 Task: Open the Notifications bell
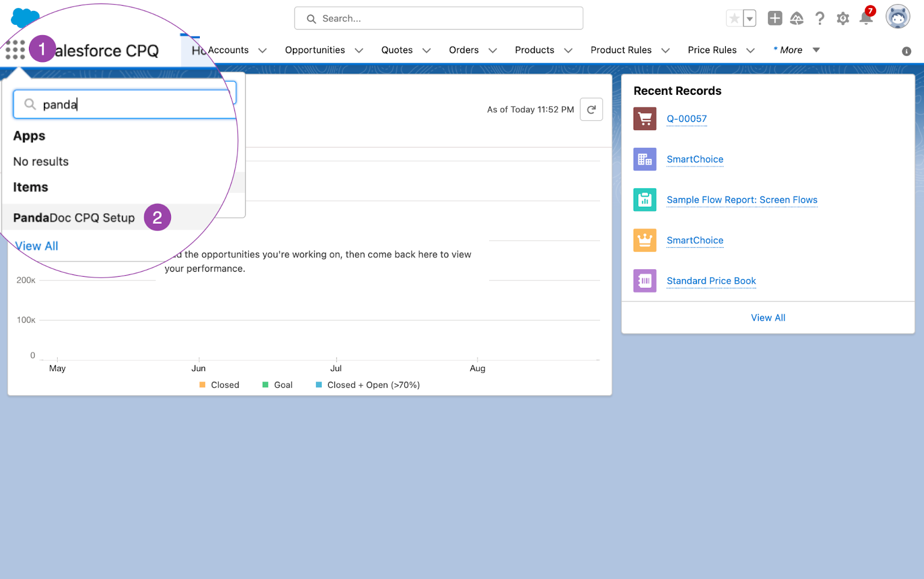[x=866, y=17]
